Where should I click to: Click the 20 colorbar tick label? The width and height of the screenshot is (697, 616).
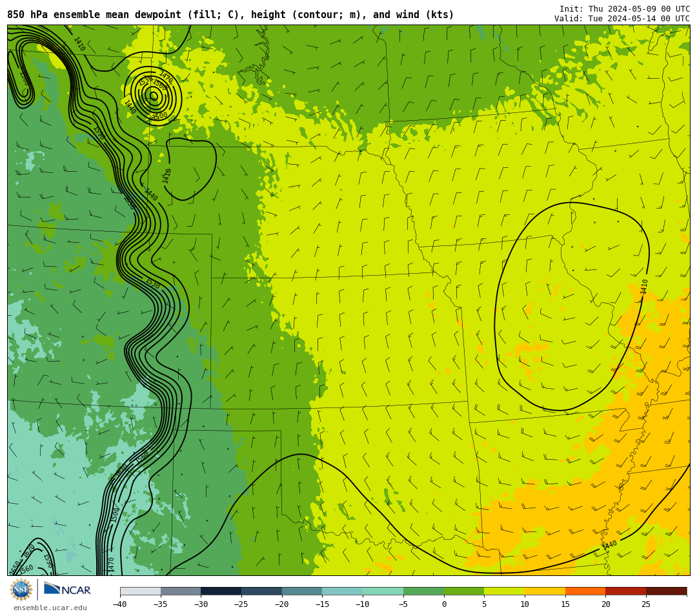605,604
